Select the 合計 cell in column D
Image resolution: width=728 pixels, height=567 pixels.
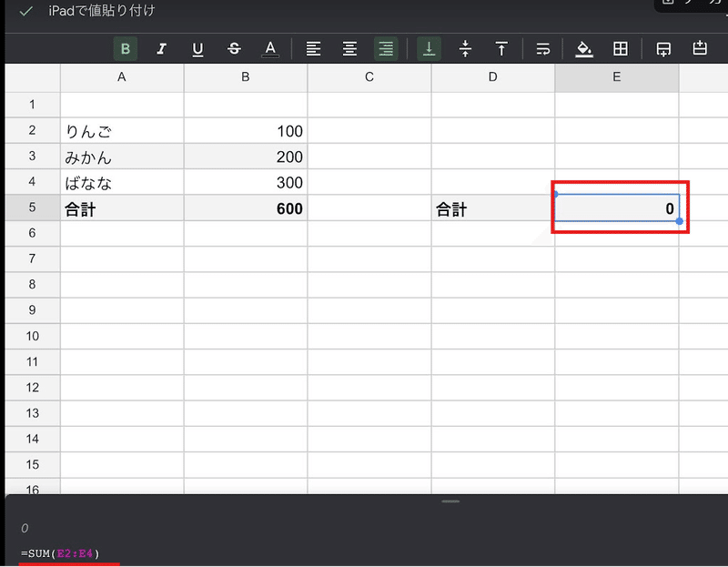tap(493, 208)
